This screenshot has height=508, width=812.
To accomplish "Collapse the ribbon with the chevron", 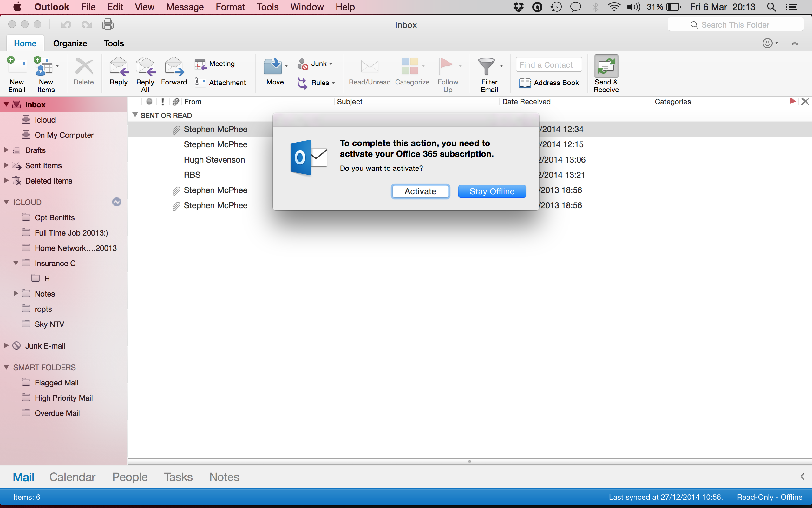I will pos(795,43).
